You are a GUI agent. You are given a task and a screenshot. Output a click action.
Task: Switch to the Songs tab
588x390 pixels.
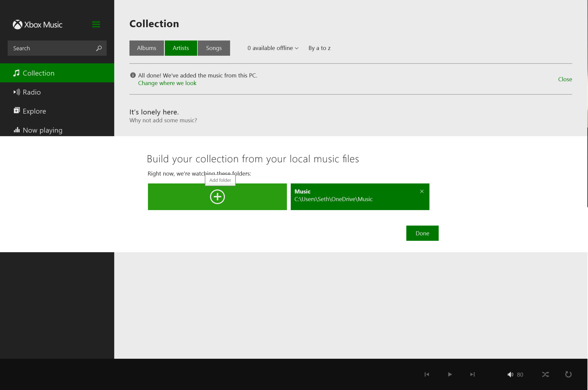point(214,48)
